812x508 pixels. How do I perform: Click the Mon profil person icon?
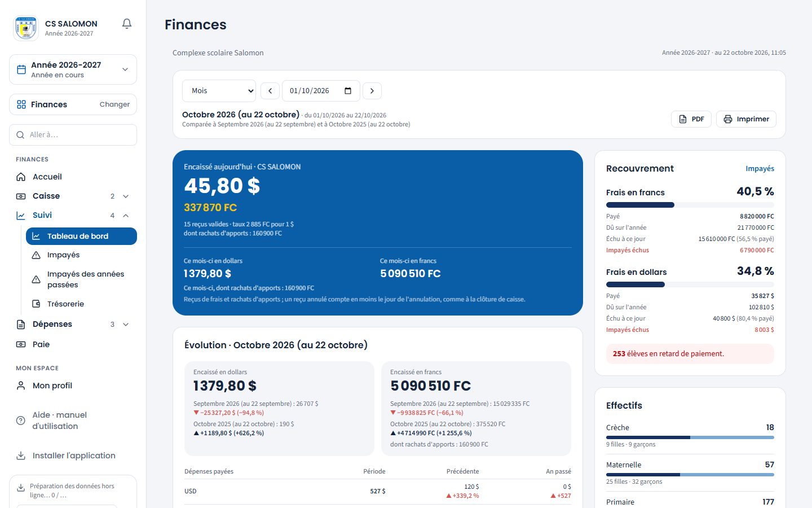click(21, 386)
